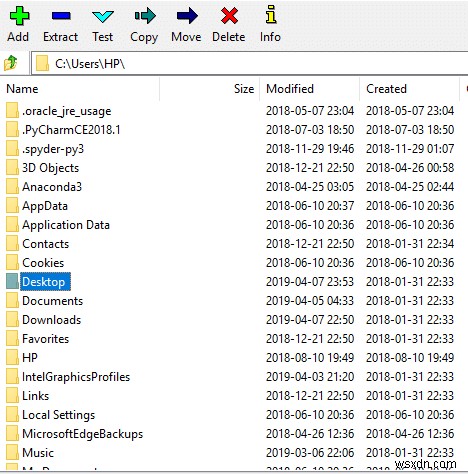Click the IntelGraphicsProfiles name text

tap(76, 377)
